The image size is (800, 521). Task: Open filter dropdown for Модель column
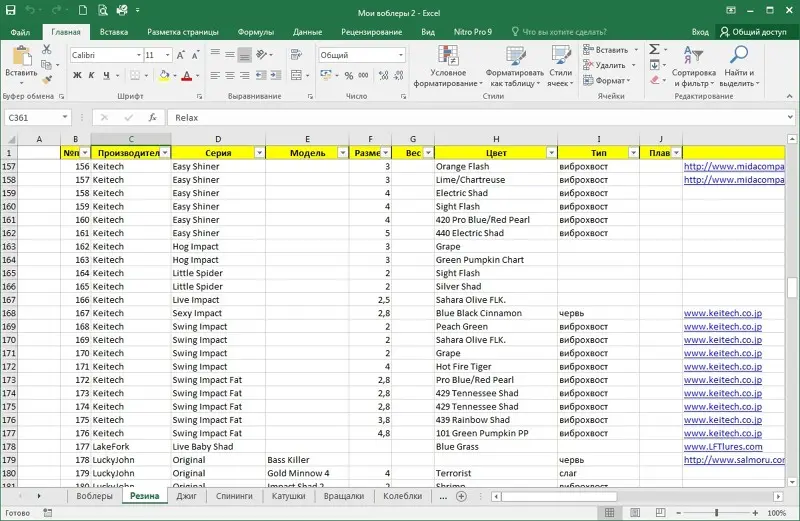tap(343, 153)
